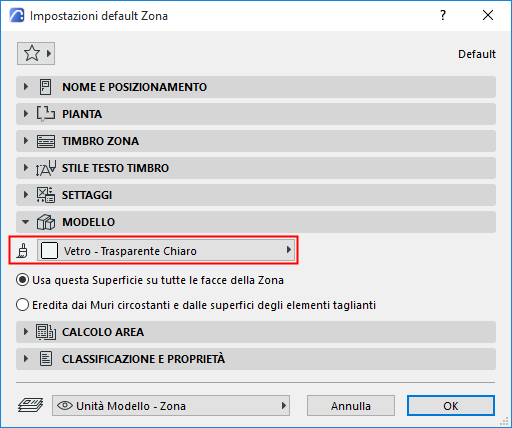Open the Unità Modello - Zona layer dropdown

(x=171, y=406)
